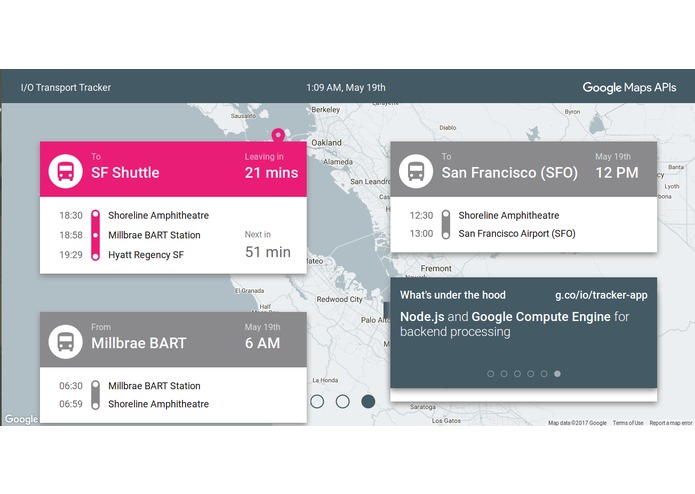
Task: Click the pink map location pin
Action: 278,135
